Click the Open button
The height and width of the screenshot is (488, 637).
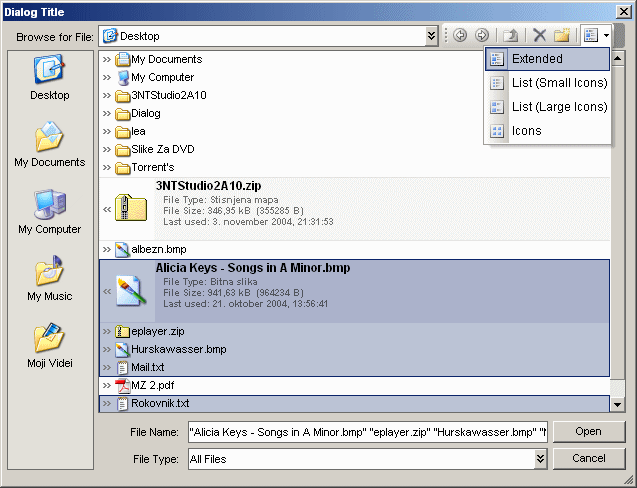(588, 432)
